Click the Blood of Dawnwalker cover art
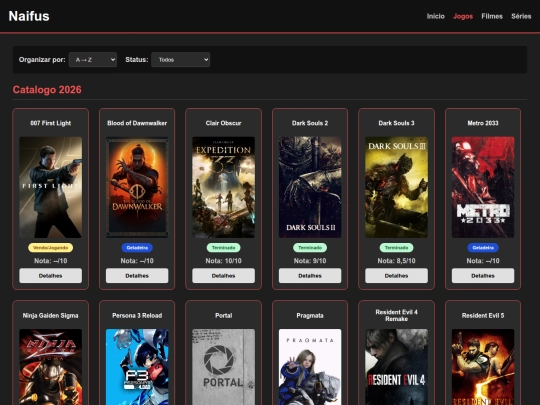 click(x=137, y=187)
